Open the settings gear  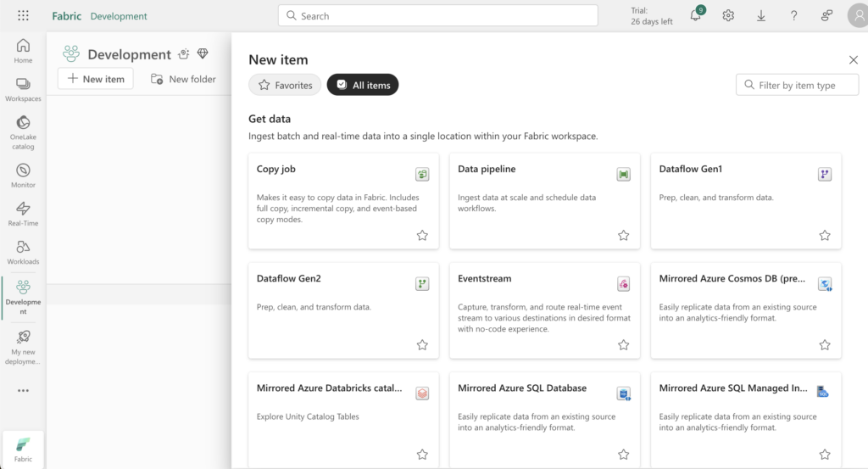[x=728, y=15]
